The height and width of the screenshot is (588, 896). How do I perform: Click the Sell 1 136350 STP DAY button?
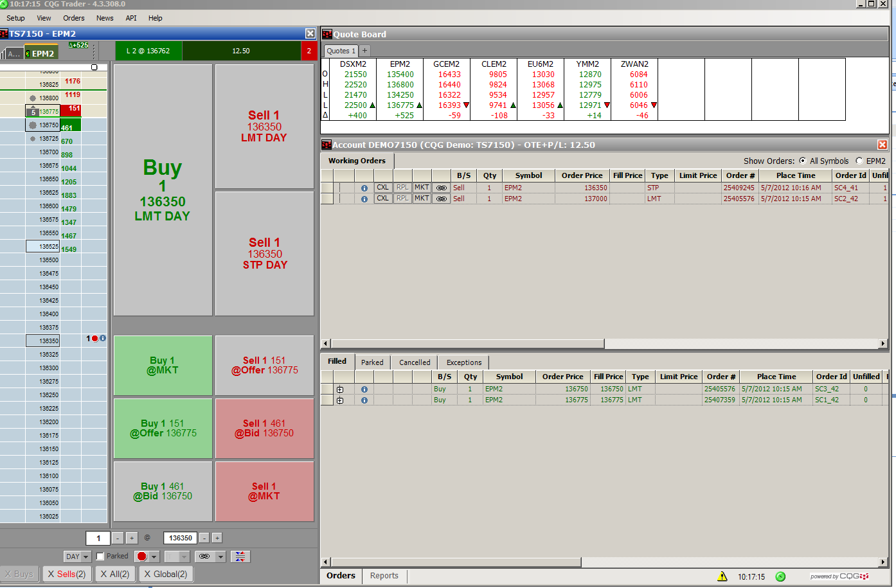pyautogui.click(x=264, y=253)
